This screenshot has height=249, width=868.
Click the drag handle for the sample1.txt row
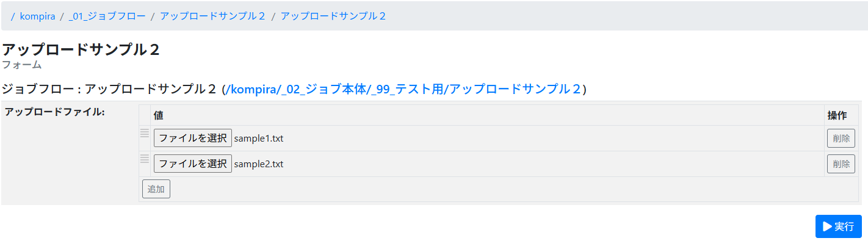coord(145,133)
